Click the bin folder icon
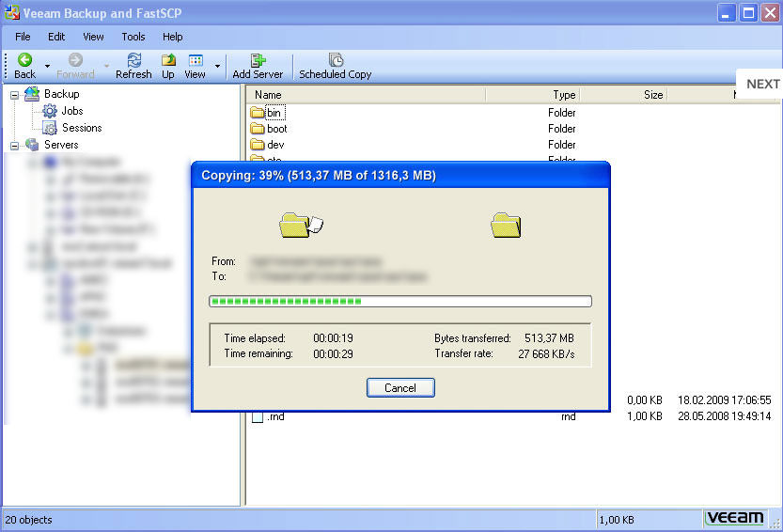Viewport: 783px width, 532px height. pyautogui.click(x=258, y=112)
